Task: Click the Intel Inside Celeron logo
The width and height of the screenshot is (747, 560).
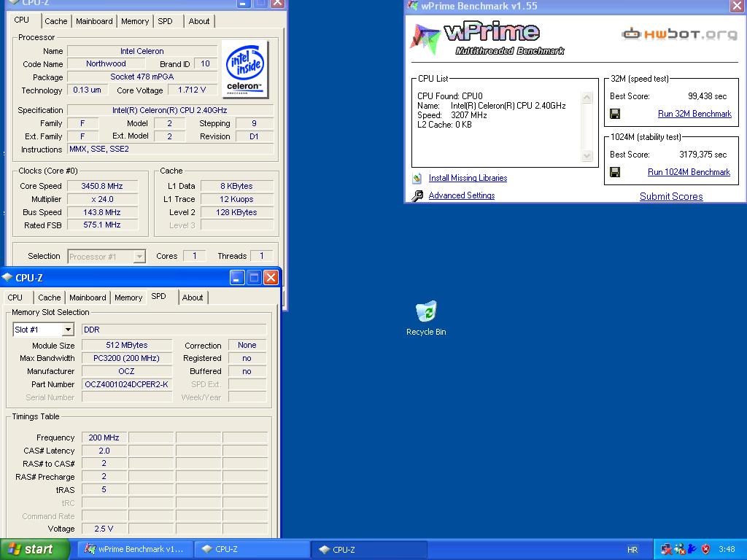Action: [245, 69]
